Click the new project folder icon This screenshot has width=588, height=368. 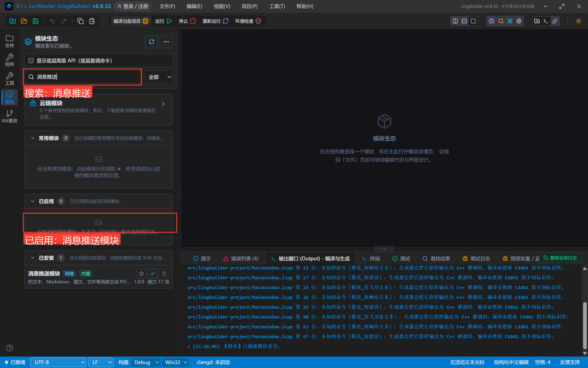click(12, 21)
